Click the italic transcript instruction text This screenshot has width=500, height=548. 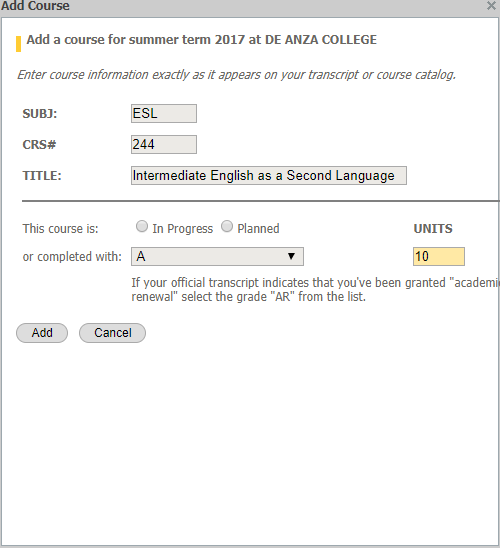237,75
